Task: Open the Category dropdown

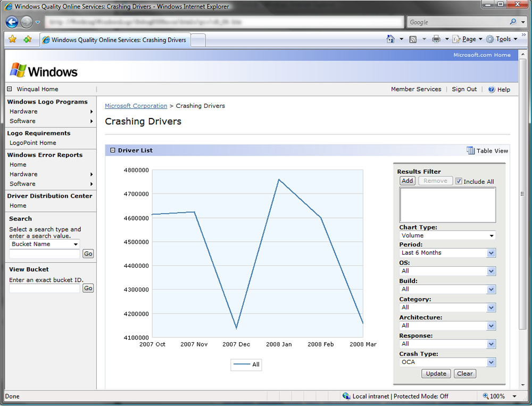Action: click(447, 307)
